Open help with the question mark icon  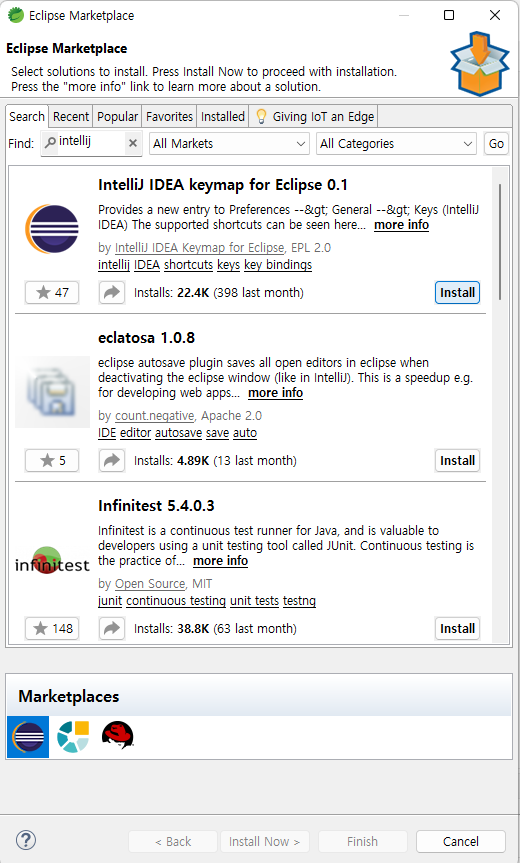point(26,840)
